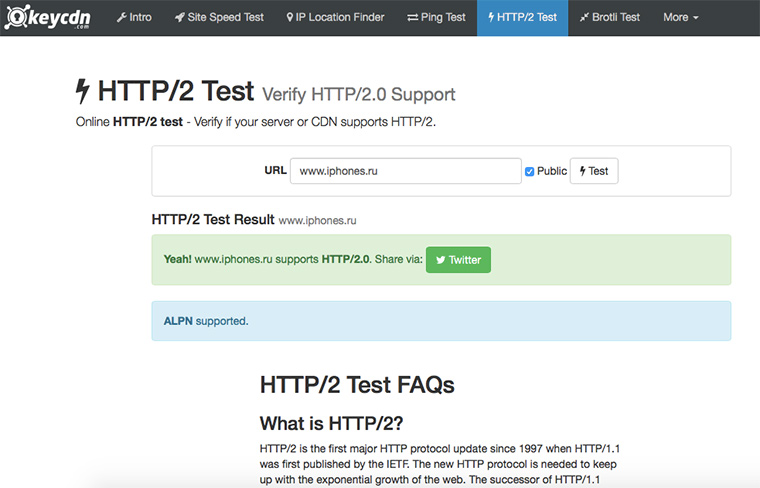Click the map pin icon for IP Location Finder
760x488 pixels.
click(x=290, y=18)
